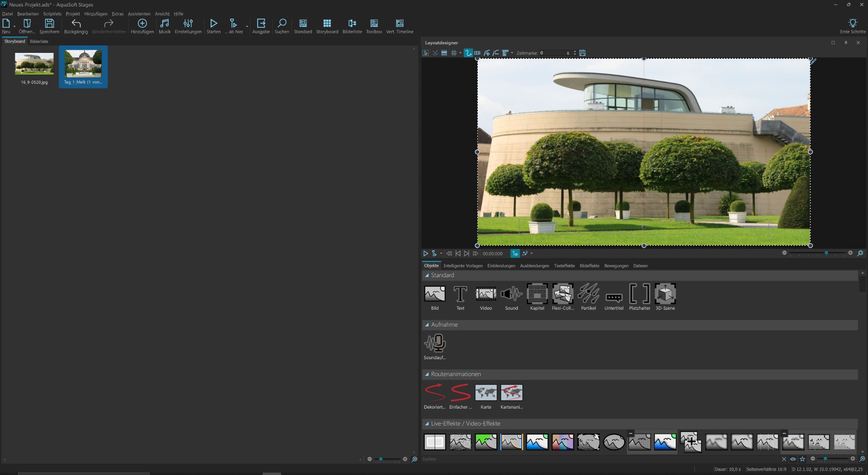
Task: Collapse the Routenanimationen section
Action: [x=427, y=374]
